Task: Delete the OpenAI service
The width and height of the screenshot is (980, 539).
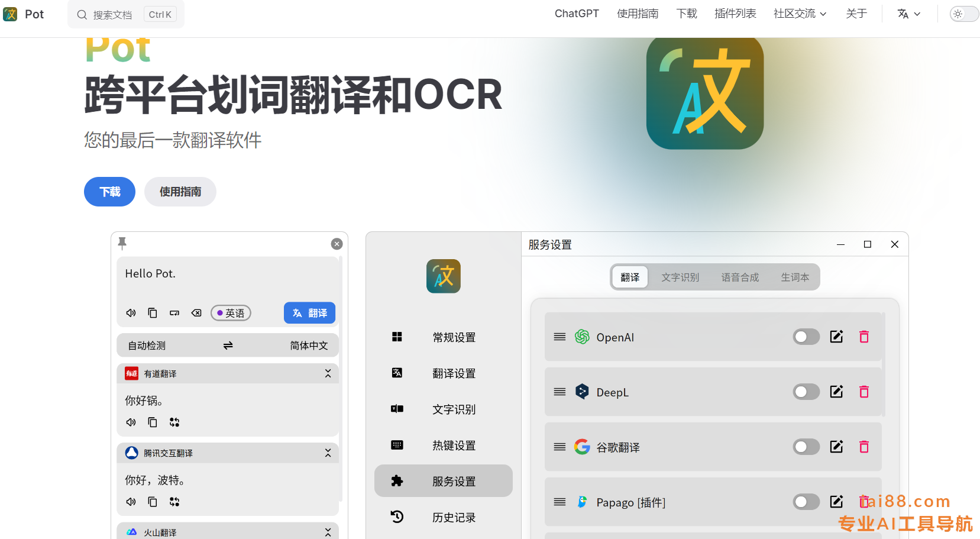Action: tap(864, 337)
